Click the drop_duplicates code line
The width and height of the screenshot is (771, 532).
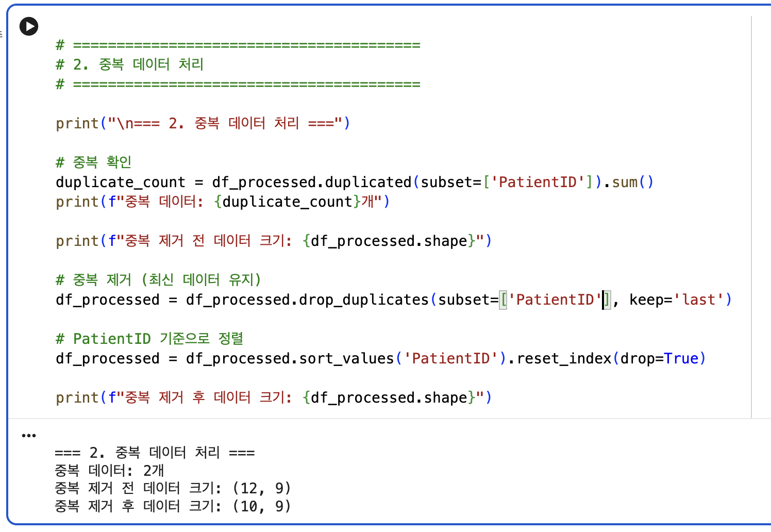[394, 300]
